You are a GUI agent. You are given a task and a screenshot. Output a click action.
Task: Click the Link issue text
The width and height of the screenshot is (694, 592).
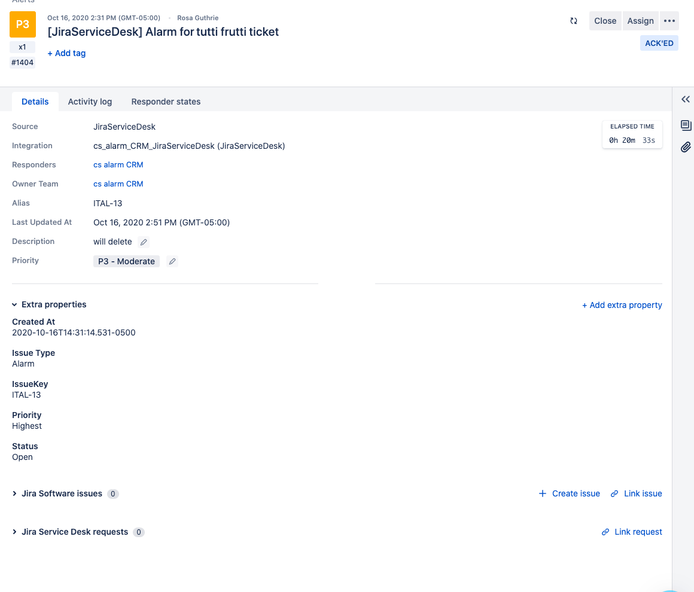click(x=643, y=493)
